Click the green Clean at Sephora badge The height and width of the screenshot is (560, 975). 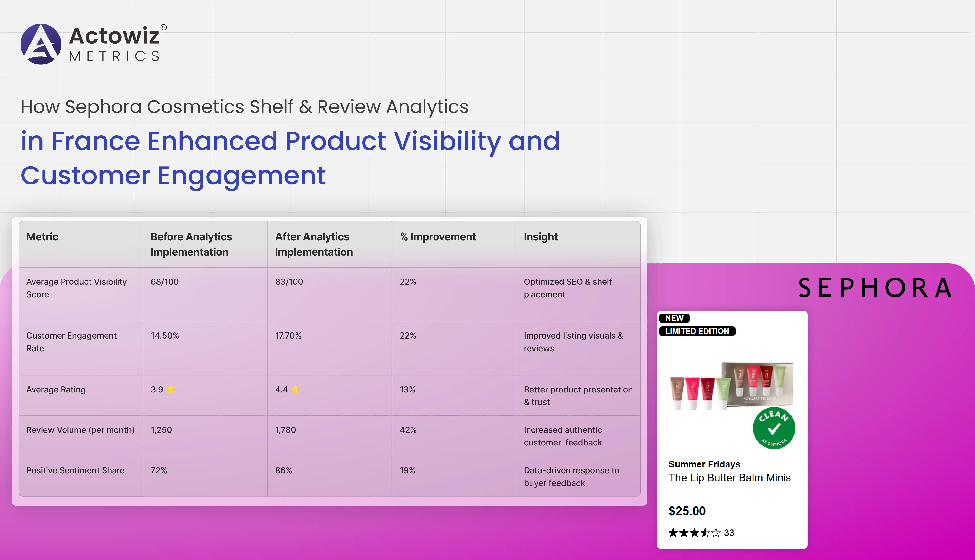point(774,428)
